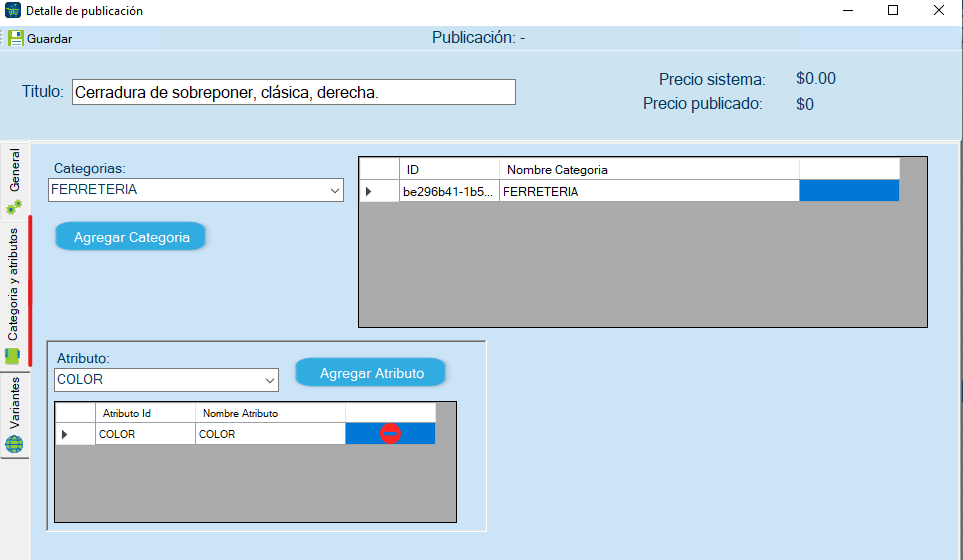Click the Precio publicado value $0
This screenshot has width=963, height=560.
(805, 104)
